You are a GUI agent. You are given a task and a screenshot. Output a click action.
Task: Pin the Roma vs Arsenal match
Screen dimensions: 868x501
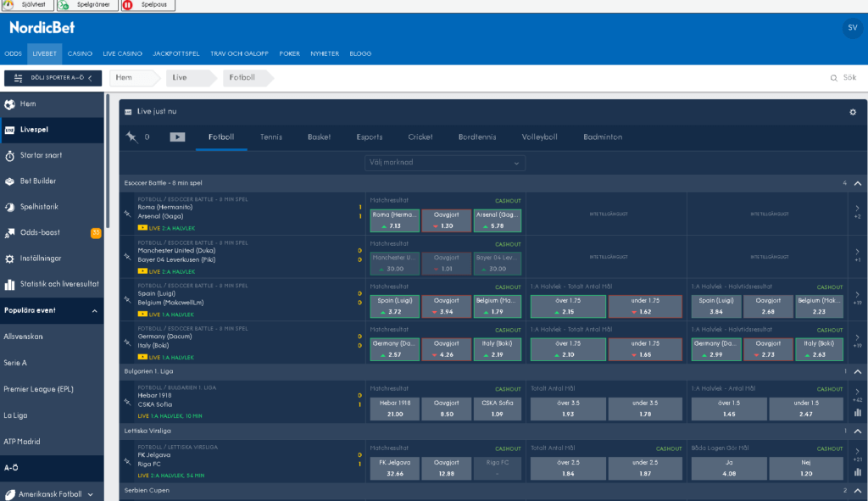pos(128,214)
